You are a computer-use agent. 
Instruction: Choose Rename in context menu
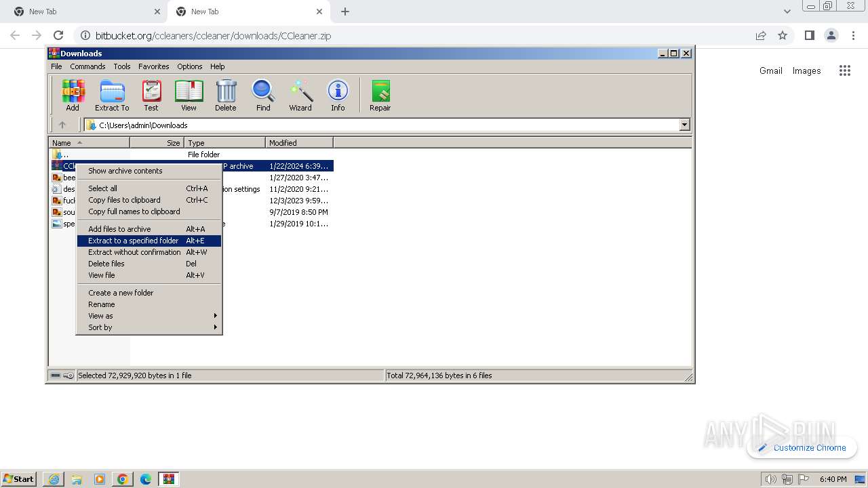[x=149, y=304]
